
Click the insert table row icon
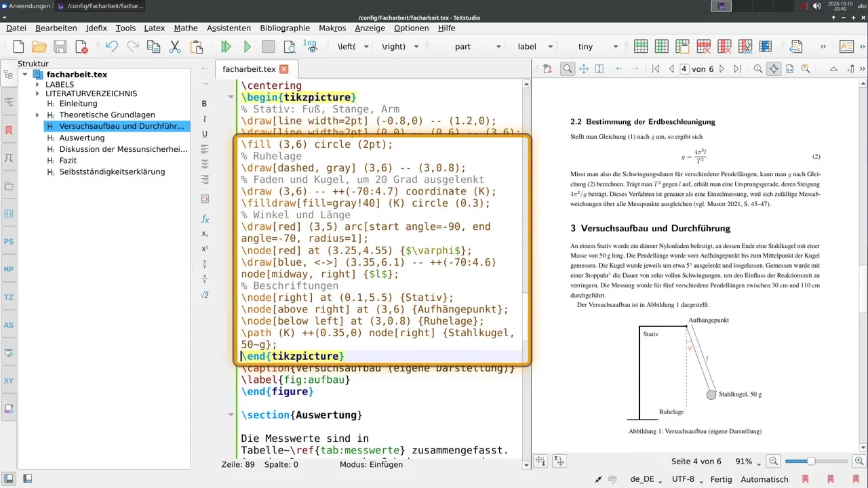[641, 47]
